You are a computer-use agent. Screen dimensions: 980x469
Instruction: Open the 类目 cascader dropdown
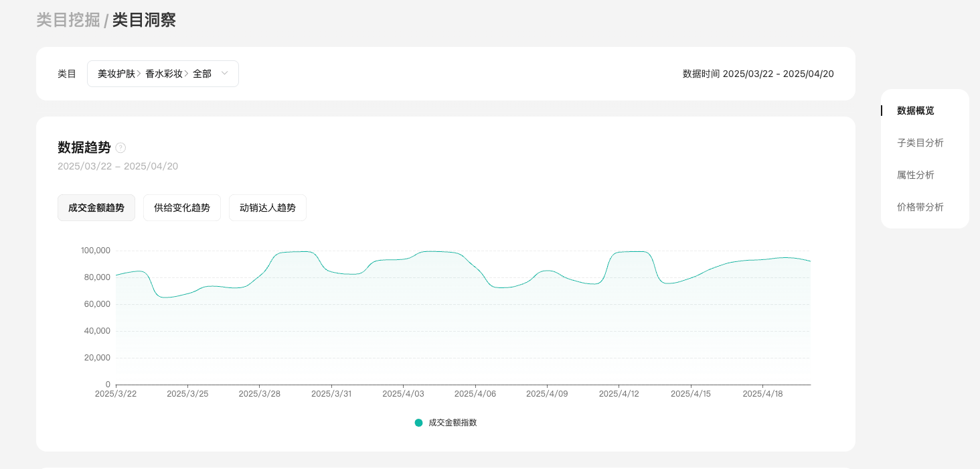(x=163, y=74)
